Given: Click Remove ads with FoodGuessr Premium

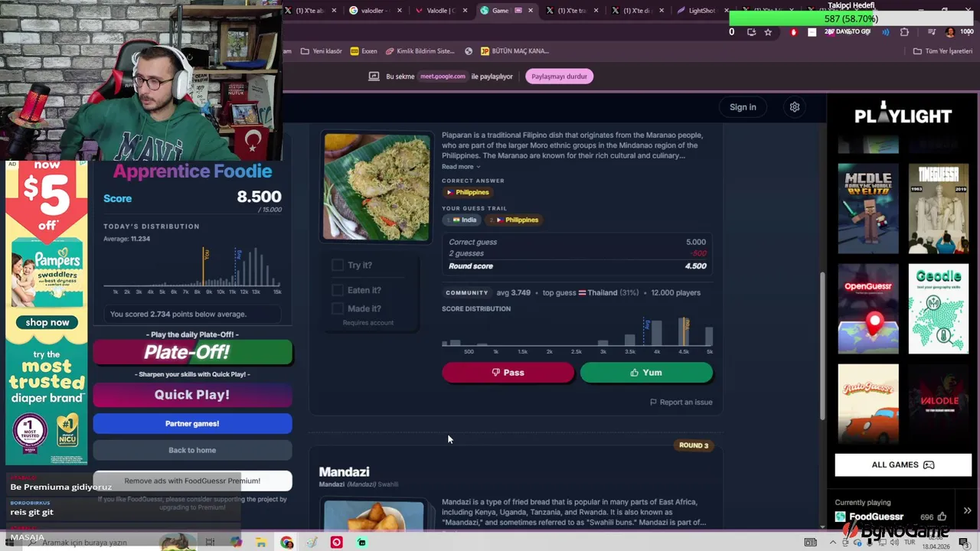Looking at the screenshot, I should pyautogui.click(x=192, y=481).
